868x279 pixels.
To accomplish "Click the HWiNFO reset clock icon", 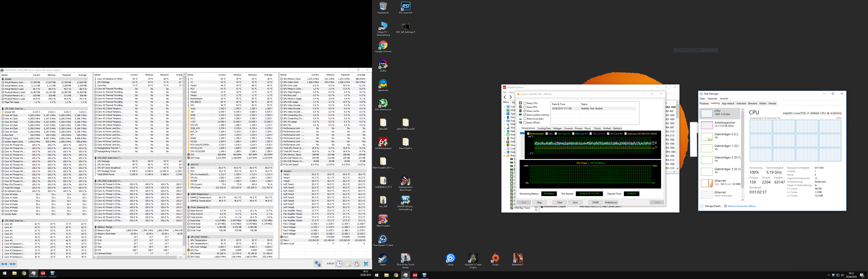I will point(339,264).
